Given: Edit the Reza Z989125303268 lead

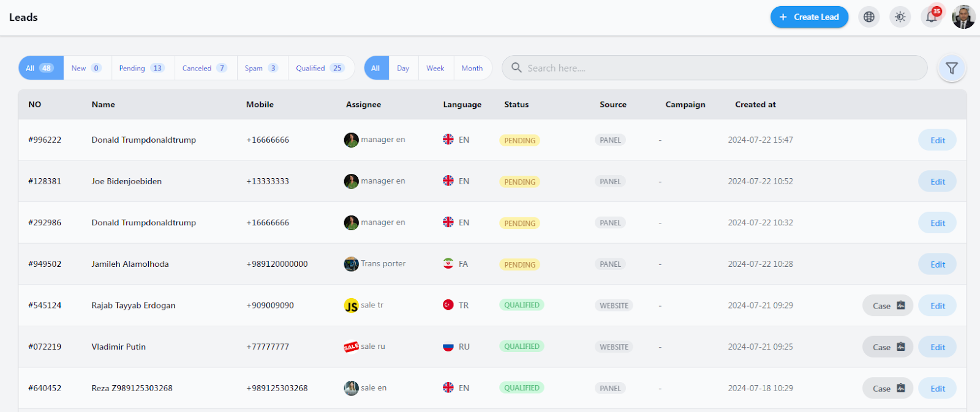Looking at the screenshot, I should [x=937, y=388].
